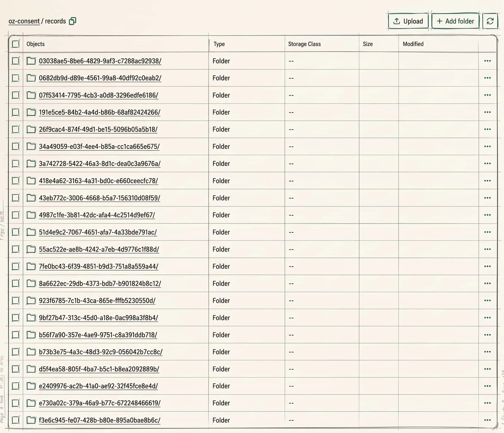Click the folder icon for 51d4e9c2-7067-4651-afa7-4a33bde791ac/

(31, 232)
